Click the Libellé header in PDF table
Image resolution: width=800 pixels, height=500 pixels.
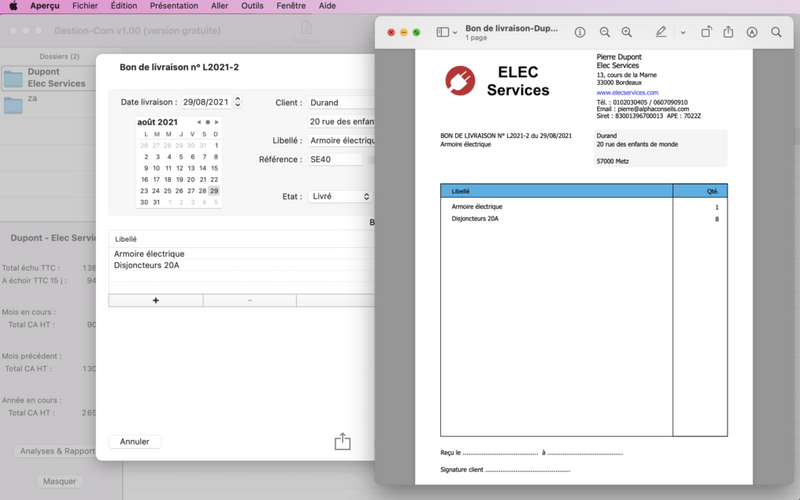coord(556,191)
